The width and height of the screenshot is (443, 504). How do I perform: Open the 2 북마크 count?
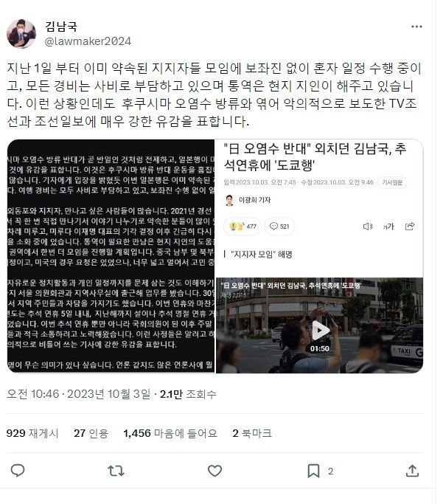click(252, 433)
